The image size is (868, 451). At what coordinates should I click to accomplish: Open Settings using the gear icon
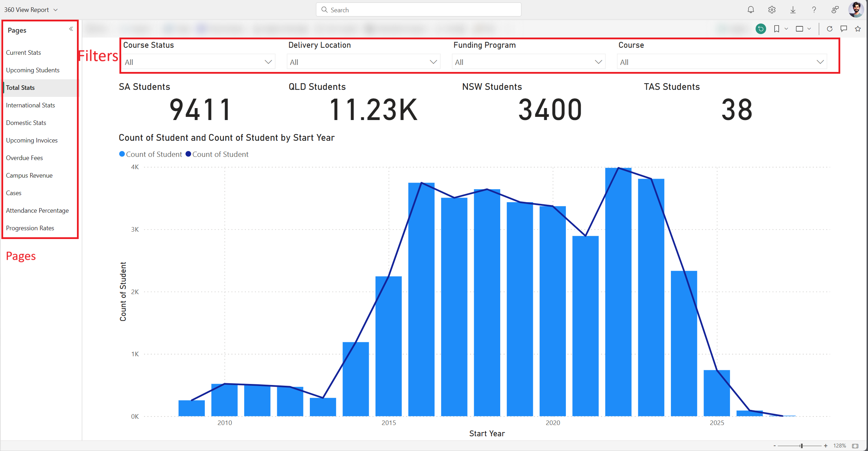point(772,9)
